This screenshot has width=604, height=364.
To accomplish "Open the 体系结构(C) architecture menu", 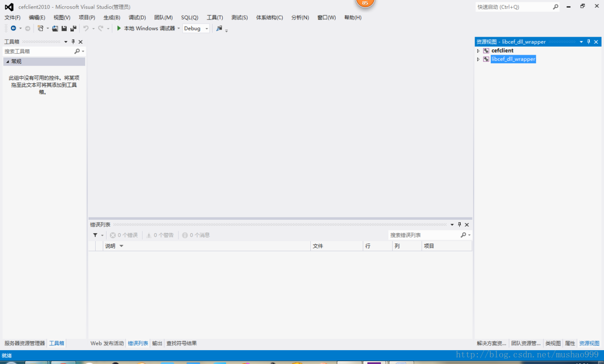I will (269, 18).
